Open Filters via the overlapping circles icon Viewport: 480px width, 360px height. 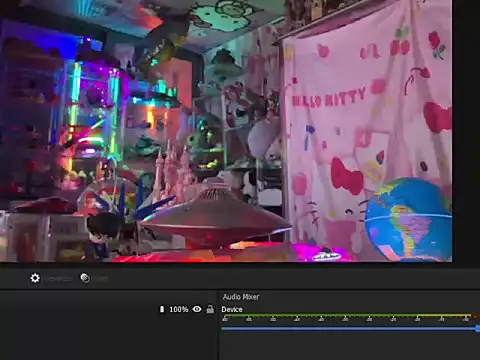point(85,278)
